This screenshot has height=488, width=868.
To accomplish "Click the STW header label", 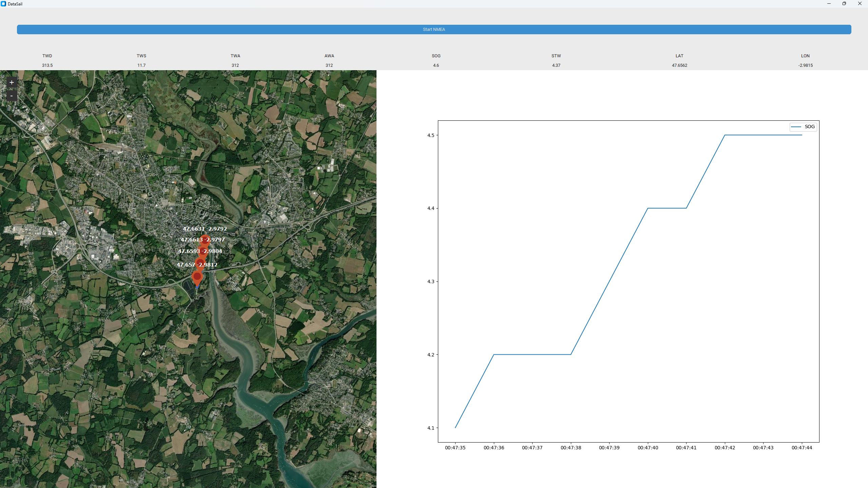I will click(x=556, y=56).
